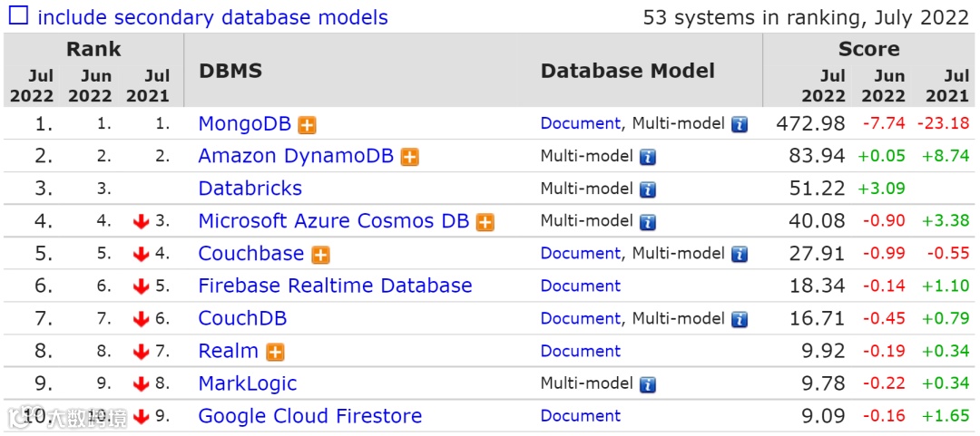Screen dimensions: 980x436
Task: Click the Document model link for Google Cloud Firestore
Action: point(581,417)
